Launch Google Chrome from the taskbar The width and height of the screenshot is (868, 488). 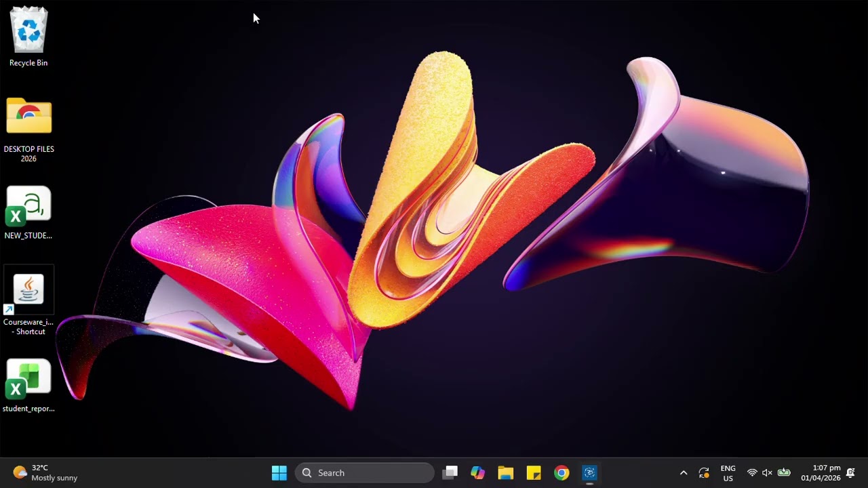[x=561, y=473]
